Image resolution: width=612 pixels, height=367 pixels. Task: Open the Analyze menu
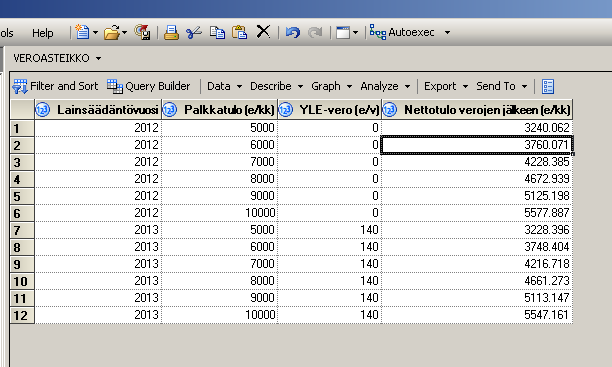coord(385,86)
